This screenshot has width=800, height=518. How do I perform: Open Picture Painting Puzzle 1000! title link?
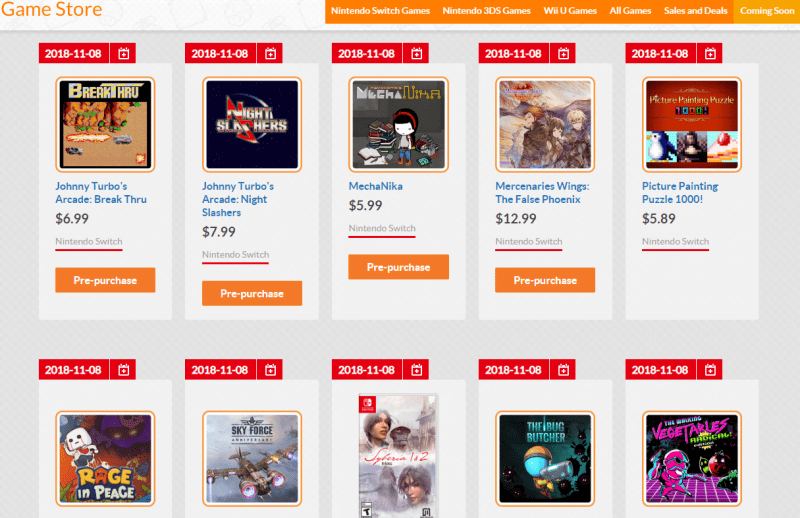[680, 193]
